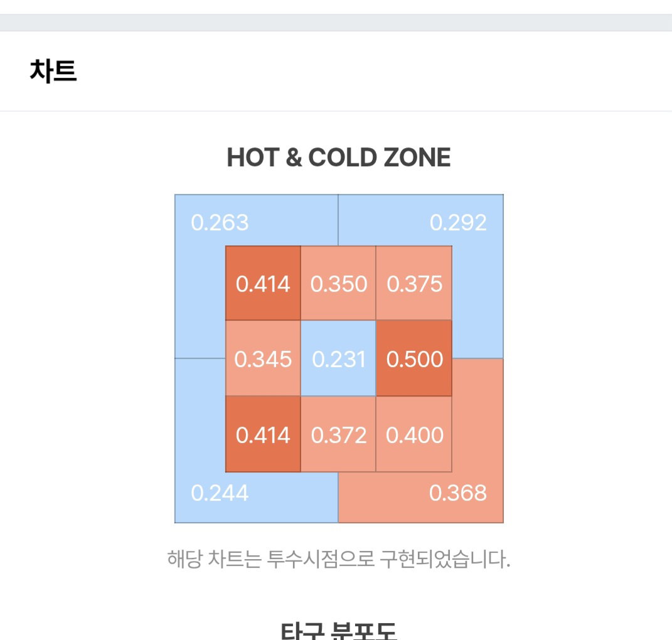Select the bottom-left inner zone 0.414
The width and height of the screenshot is (672, 640).
(263, 434)
